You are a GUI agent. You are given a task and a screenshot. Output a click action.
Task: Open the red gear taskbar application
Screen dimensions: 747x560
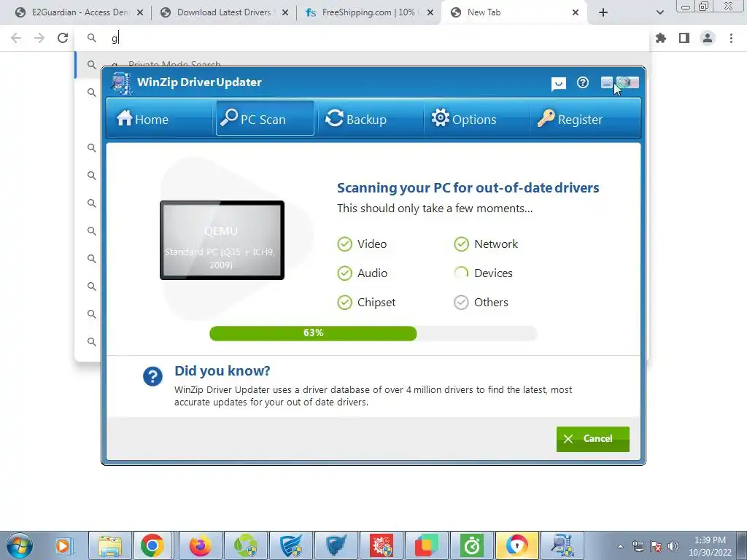pyautogui.click(x=381, y=545)
